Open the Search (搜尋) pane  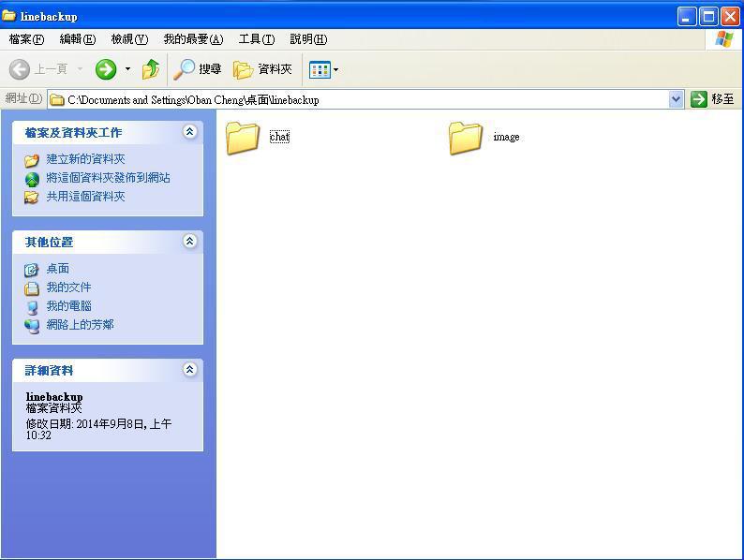tap(198, 69)
